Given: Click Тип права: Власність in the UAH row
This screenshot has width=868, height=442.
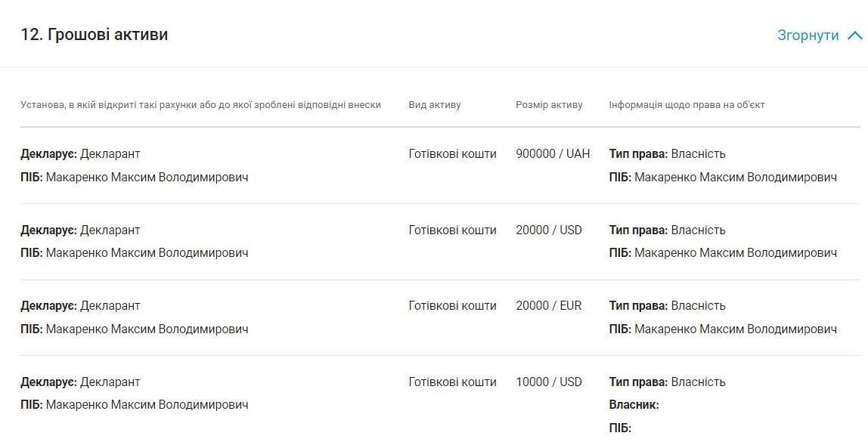Looking at the screenshot, I should click(x=667, y=154).
